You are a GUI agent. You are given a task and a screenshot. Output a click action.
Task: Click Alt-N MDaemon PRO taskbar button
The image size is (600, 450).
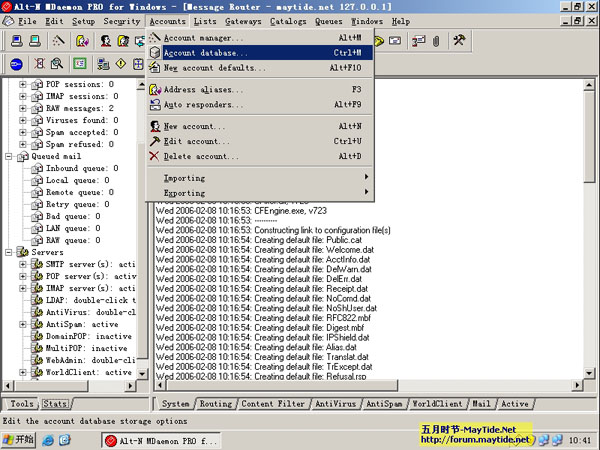[x=161, y=441]
